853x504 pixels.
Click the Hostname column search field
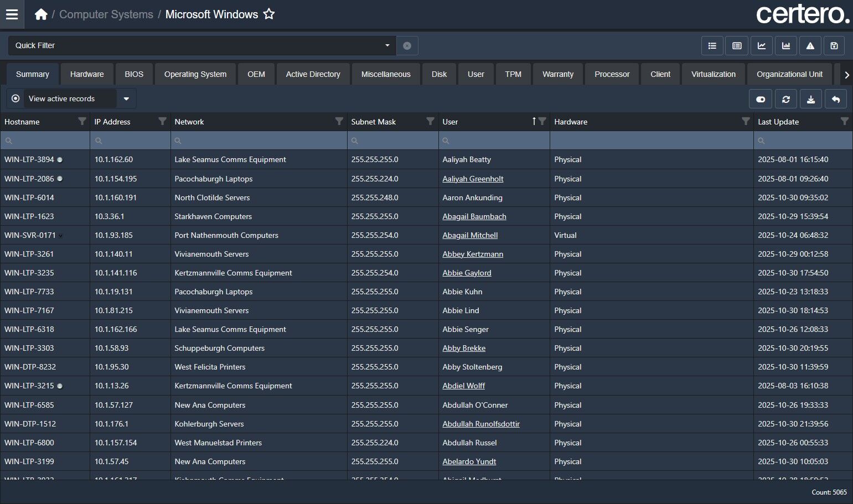47,141
